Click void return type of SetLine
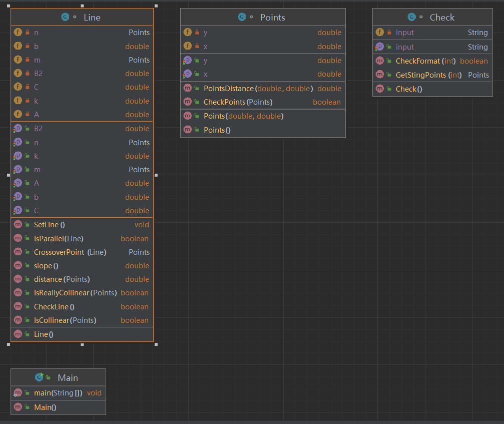The image size is (504, 424). tap(142, 225)
